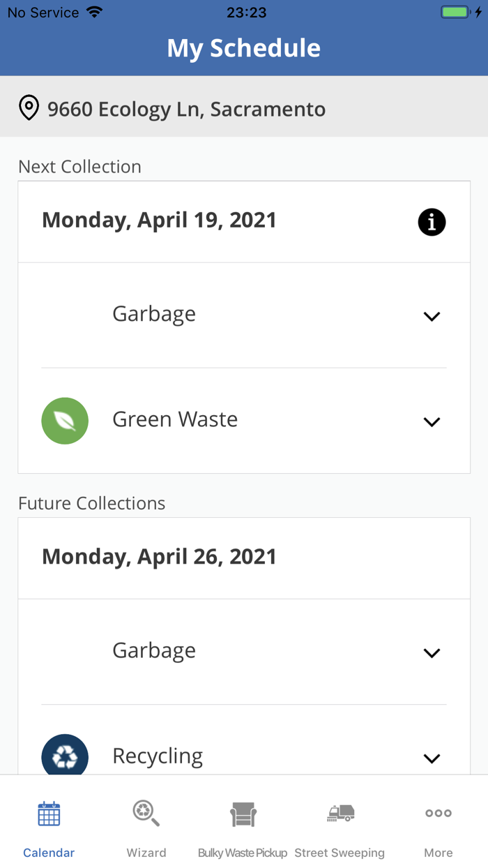
Task: Tap the Monday, April 19, 2021 heading
Action: [x=159, y=220]
